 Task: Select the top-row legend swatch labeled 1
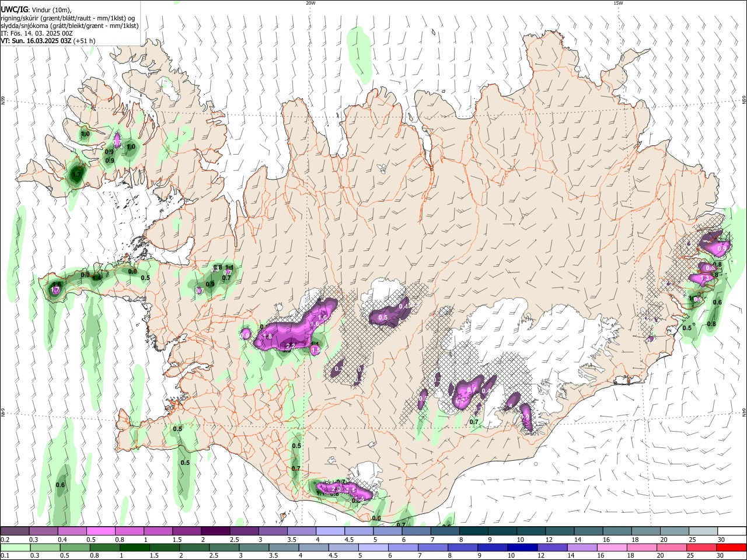[158, 531]
